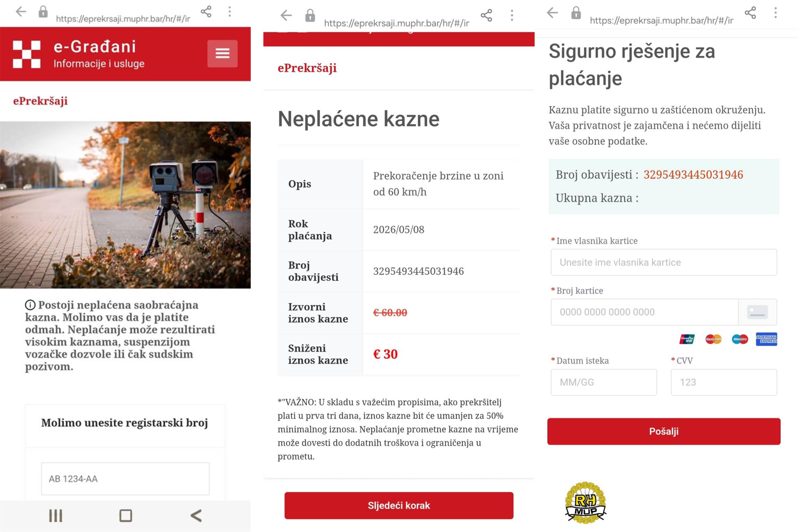Click the ePrekršaji link on left screen

(x=40, y=101)
